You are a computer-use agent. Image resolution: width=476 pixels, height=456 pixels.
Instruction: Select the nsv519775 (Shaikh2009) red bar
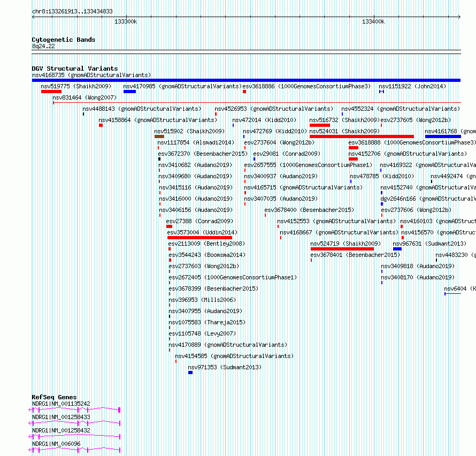tap(51, 92)
